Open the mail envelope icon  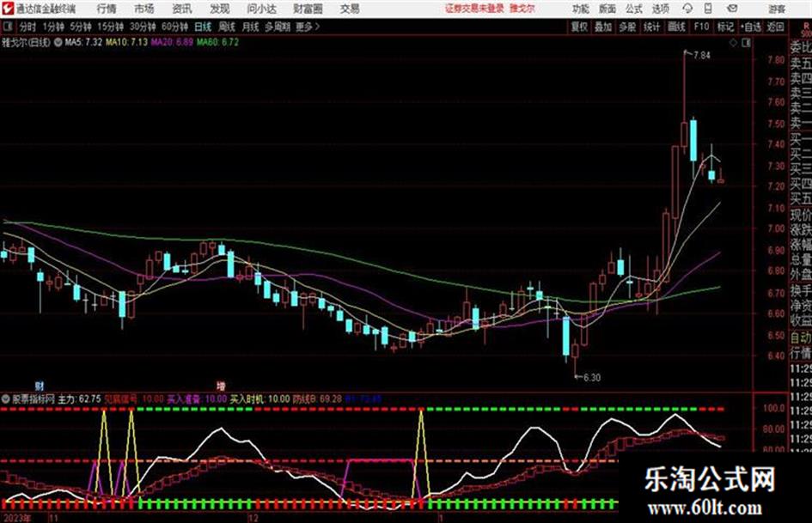pyautogui.click(x=732, y=9)
